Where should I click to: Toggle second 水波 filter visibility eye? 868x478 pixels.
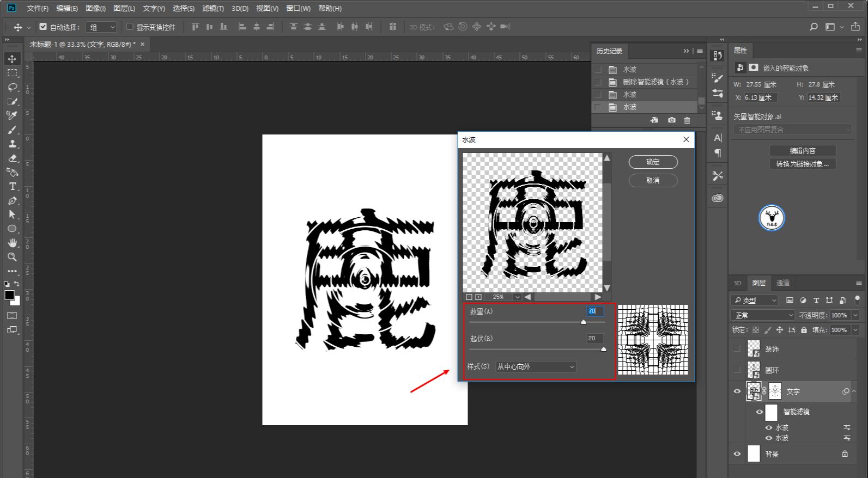tap(769, 438)
